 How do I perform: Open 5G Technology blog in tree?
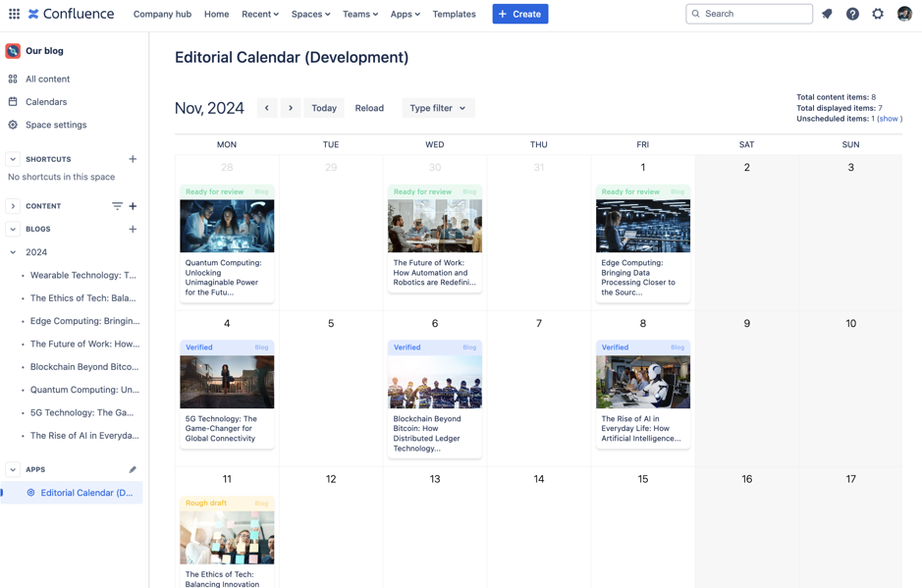[81, 412]
